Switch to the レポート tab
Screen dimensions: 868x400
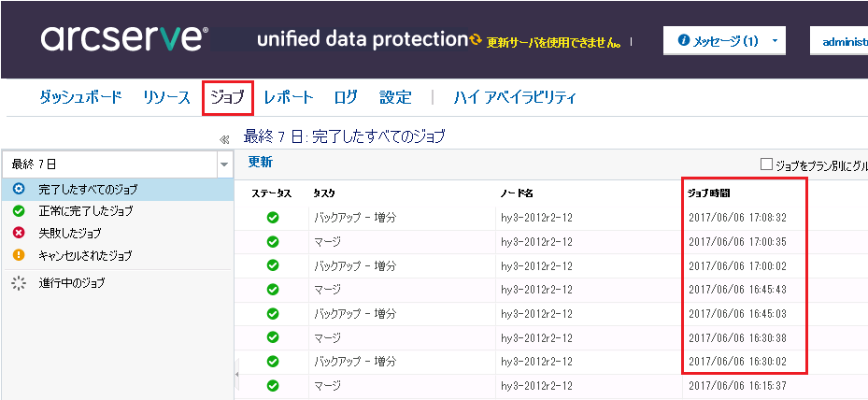pyautogui.click(x=289, y=97)
